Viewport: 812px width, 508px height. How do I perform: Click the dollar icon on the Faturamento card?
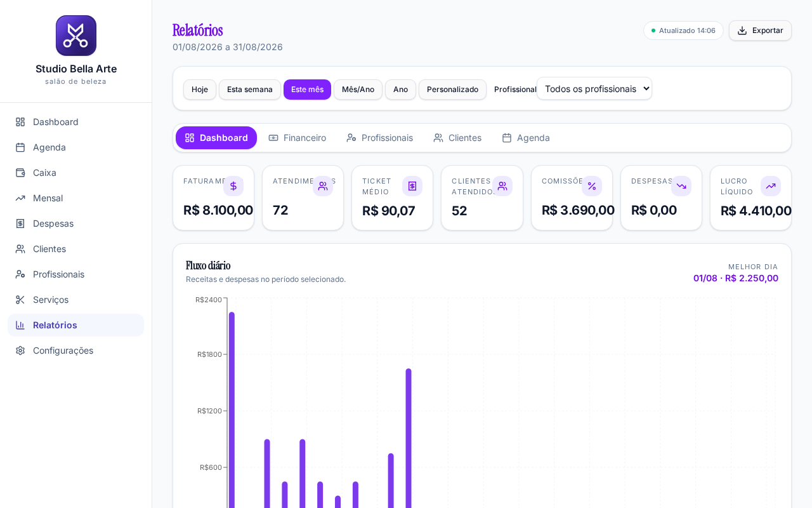(233, 186)
